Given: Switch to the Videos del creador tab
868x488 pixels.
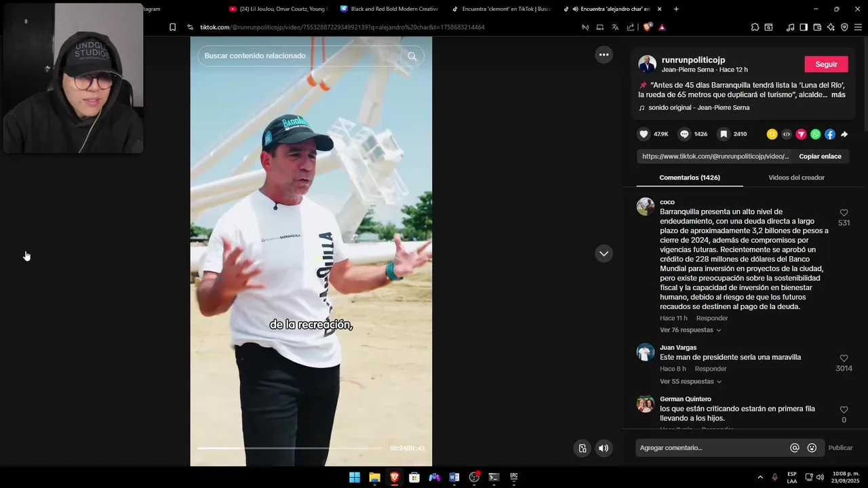Looking at the screenshot, I should pos(796,178).
